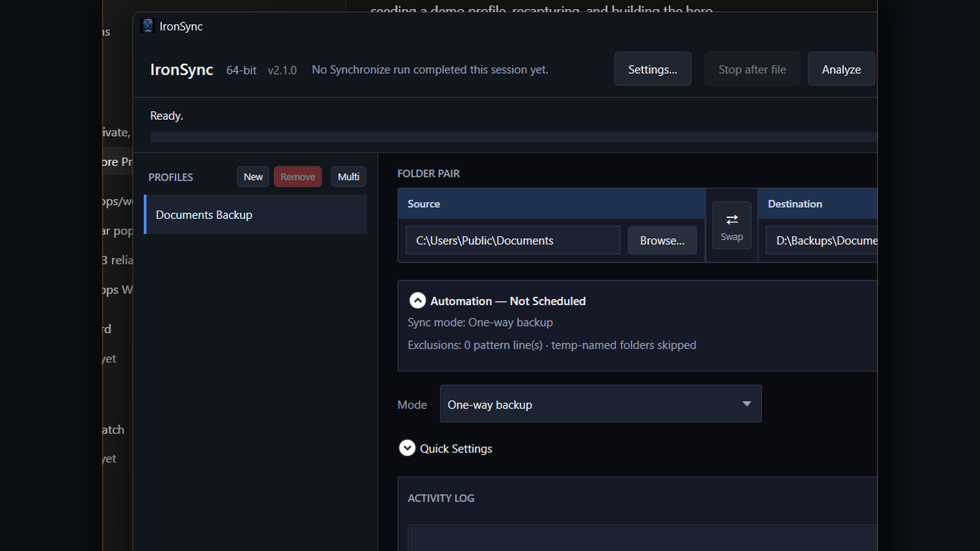The height and width of the screenshot is (551, 980).
Task: Click the progress bar under Ready
Action: click(x=513, y=137)
